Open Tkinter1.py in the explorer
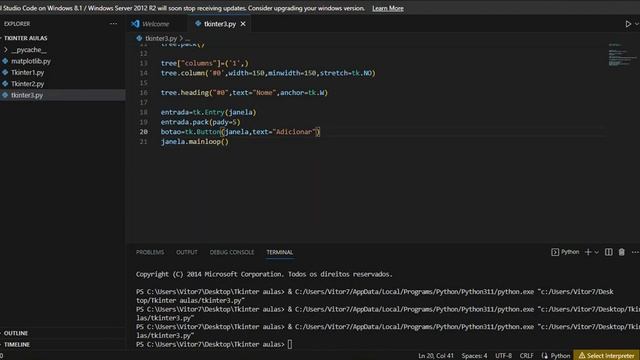The image size is (640, 360). 27,73
